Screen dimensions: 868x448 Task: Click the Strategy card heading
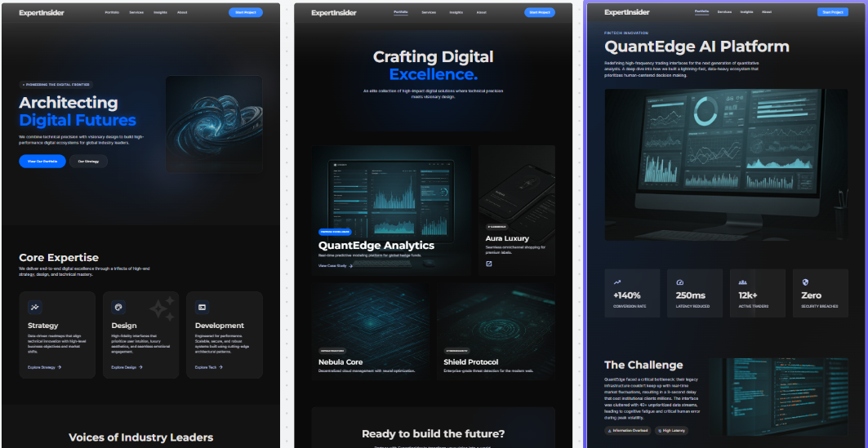42,326
